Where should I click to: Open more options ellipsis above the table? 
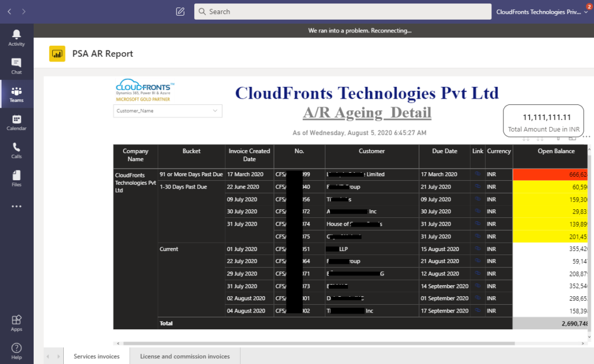tap(586, 137)
